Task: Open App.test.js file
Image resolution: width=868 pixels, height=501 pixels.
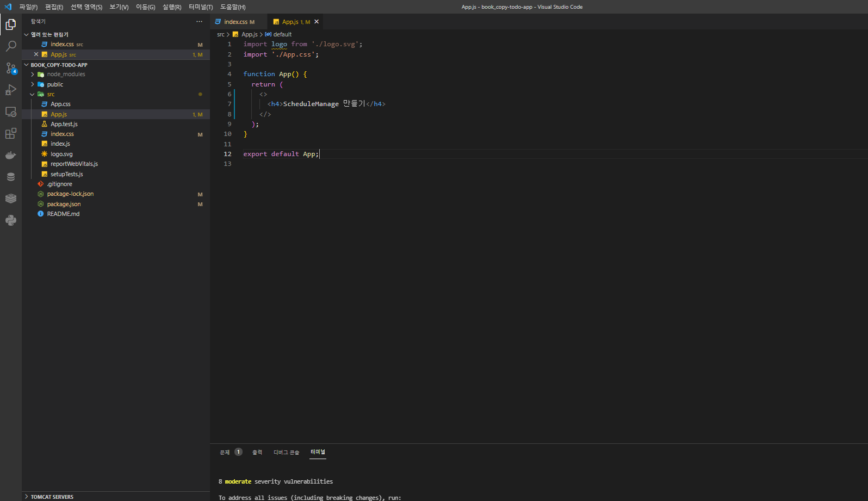Action: (x=116, y=124)
